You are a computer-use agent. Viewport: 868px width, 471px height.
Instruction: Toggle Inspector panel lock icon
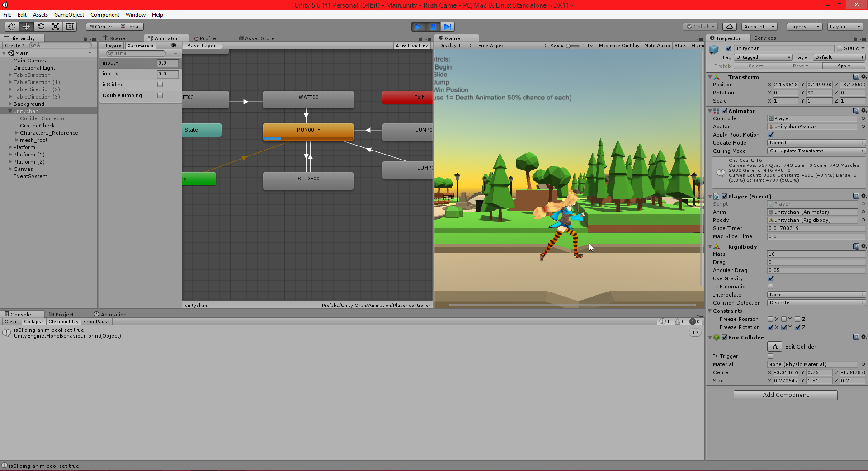855,38
